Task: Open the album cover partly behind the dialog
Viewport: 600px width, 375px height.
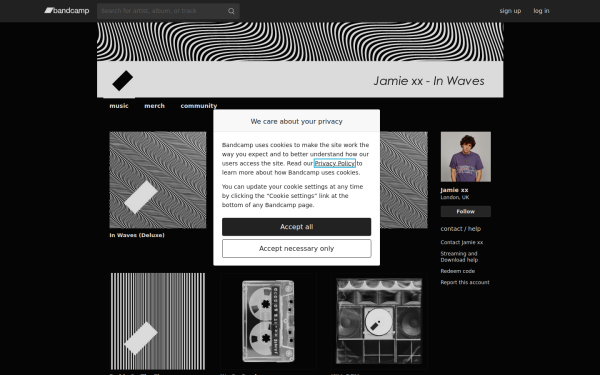Action: tap(404, 180)
